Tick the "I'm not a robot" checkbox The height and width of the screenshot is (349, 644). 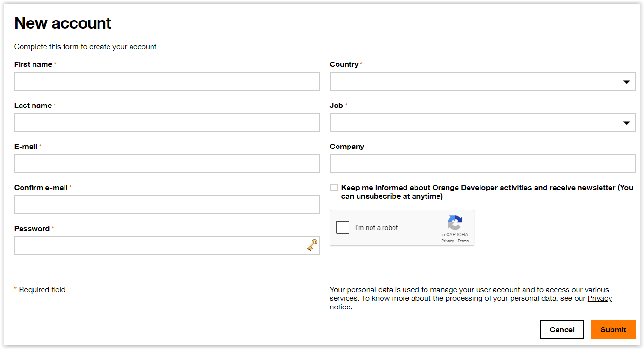point(343,227)
